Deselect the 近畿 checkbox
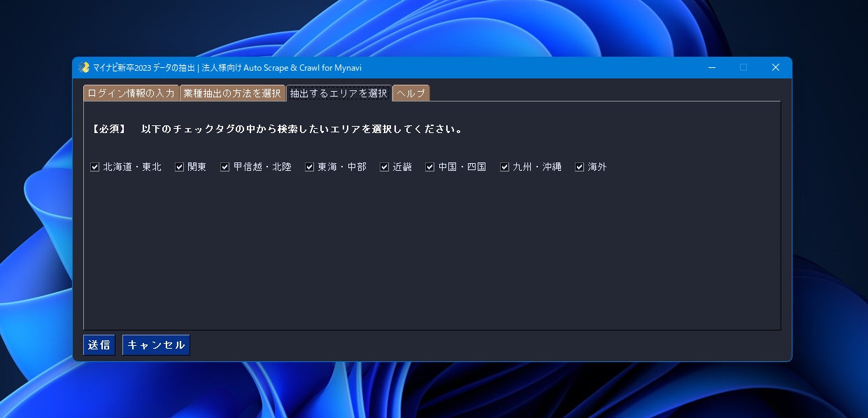 (x=384, y=167)
